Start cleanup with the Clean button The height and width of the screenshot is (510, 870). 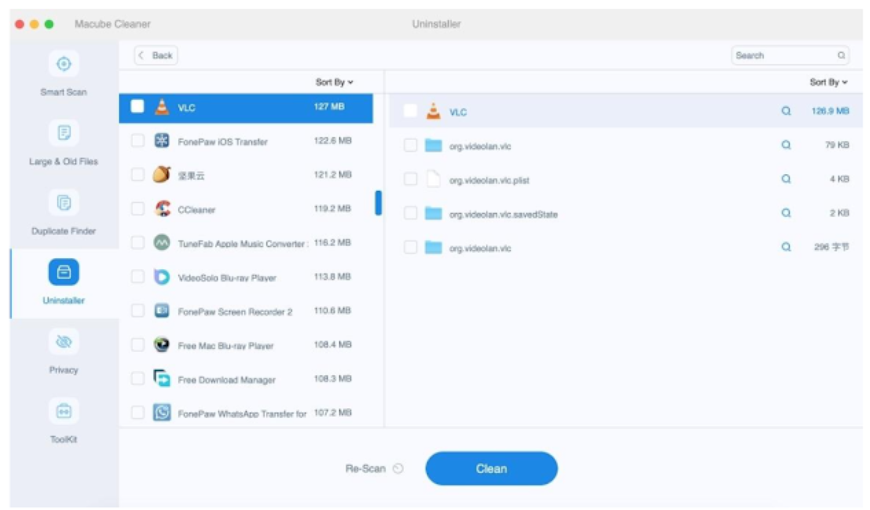[491, 468]
